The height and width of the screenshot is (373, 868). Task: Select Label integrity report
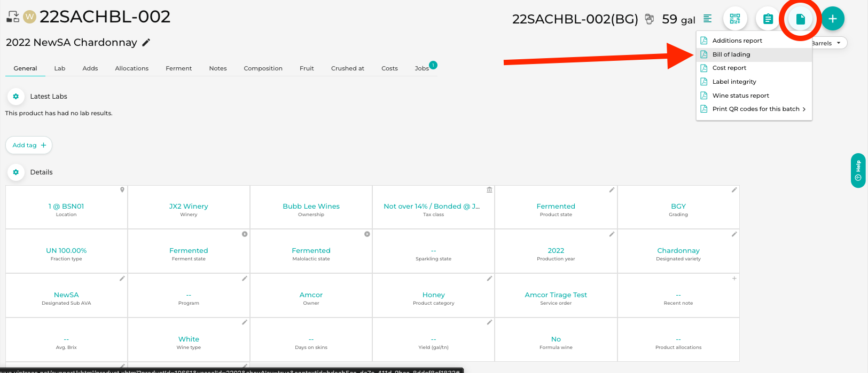[x=754, y=82]
